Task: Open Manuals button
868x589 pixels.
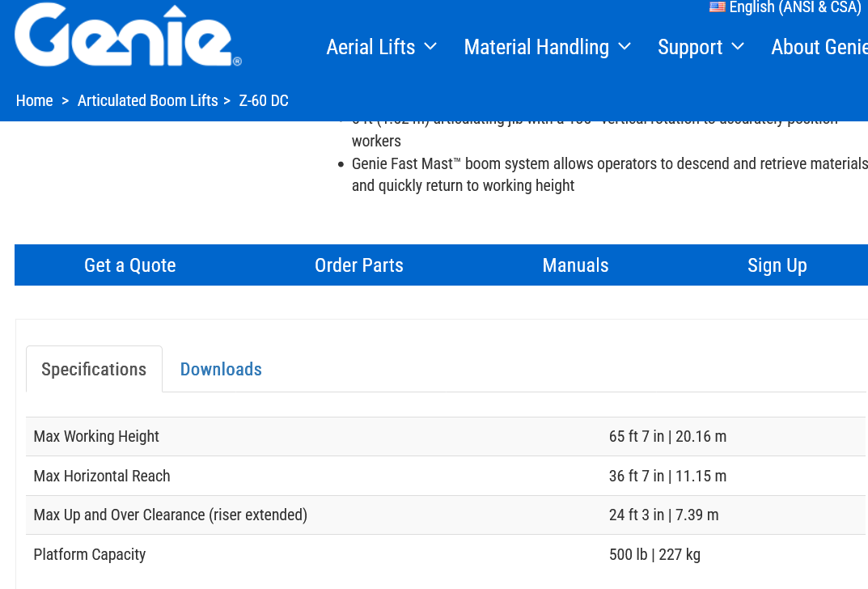Action: tap(575, 265)
